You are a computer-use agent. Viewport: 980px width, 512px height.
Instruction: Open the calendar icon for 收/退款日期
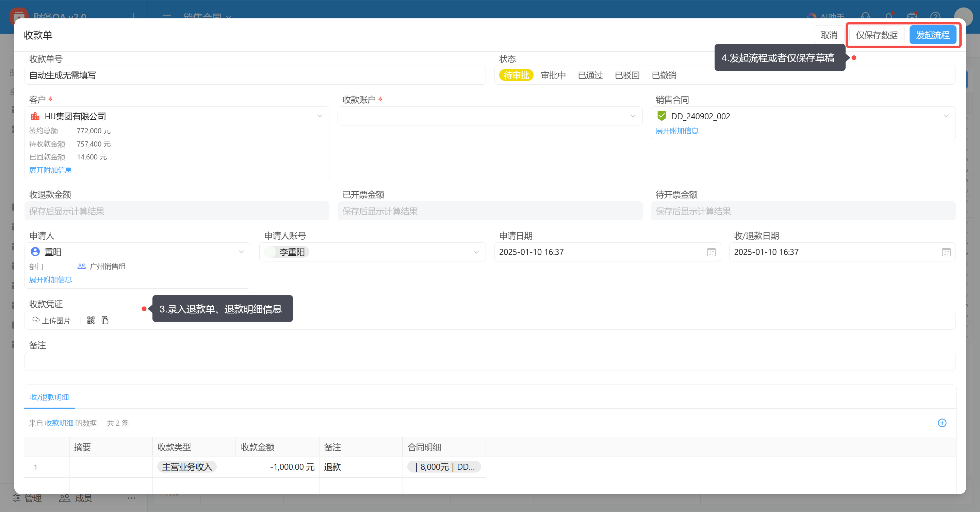point(946,252)
